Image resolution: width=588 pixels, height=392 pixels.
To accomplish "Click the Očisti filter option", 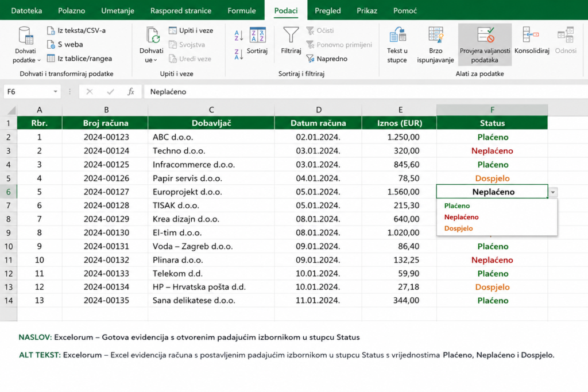I will click(320, 30).
